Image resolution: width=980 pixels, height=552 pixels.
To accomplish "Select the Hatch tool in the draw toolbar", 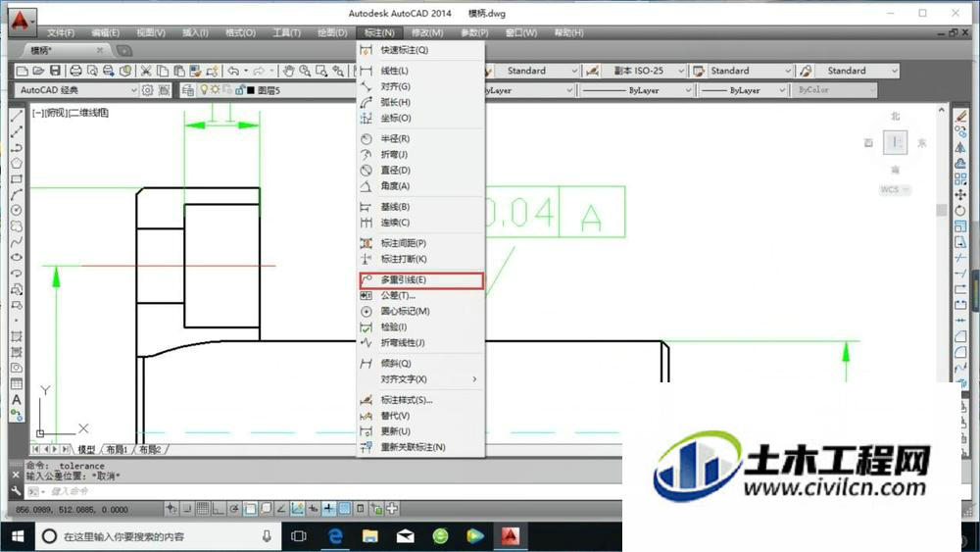I will click(17, 336).
